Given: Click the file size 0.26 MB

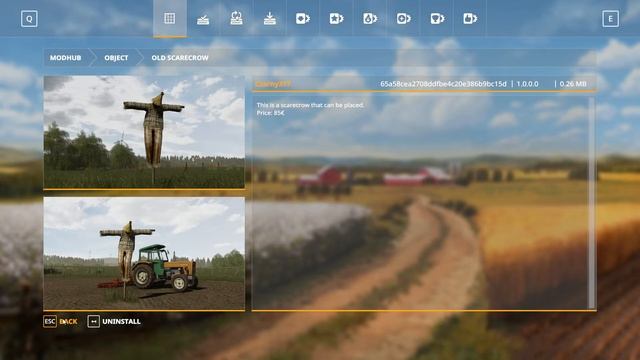Looking at the screenshot, I should point(573,84).
